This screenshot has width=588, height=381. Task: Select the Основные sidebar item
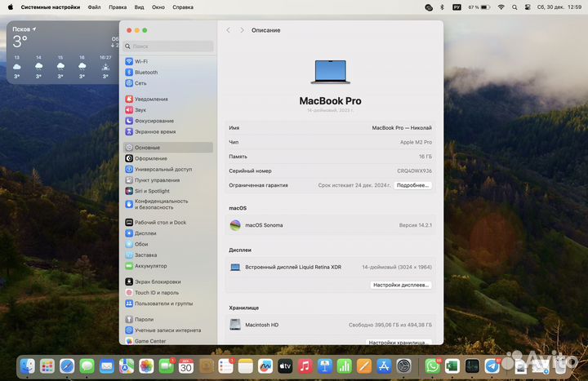pos(168,147)
